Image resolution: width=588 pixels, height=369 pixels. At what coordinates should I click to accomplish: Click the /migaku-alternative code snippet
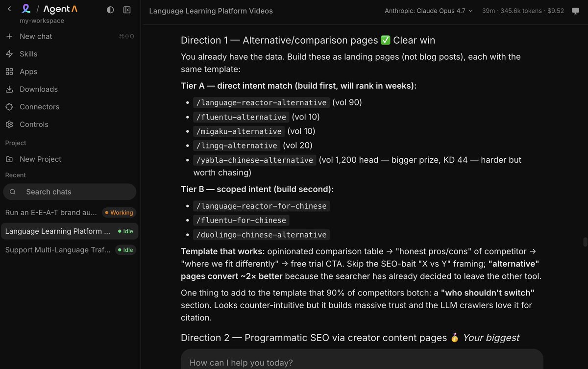[x=239, y=131]
